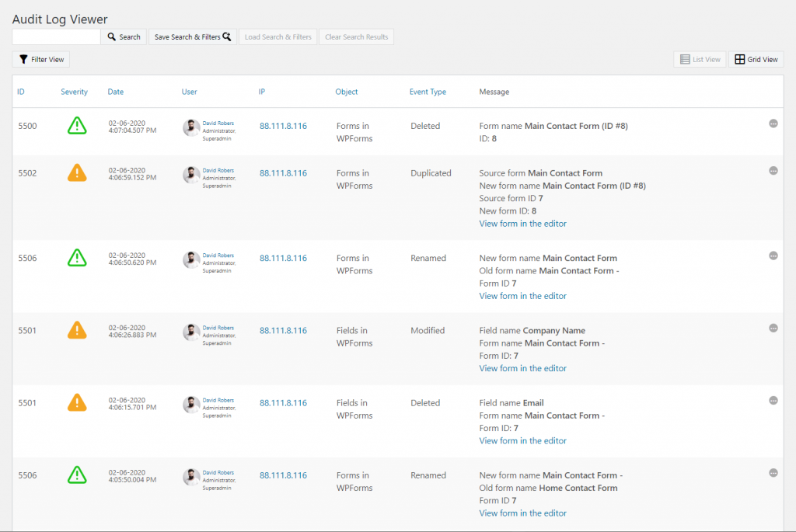This screenshot has width=796, height=532.
Task: Sort the log by Date column
Action: pos(115,92)
